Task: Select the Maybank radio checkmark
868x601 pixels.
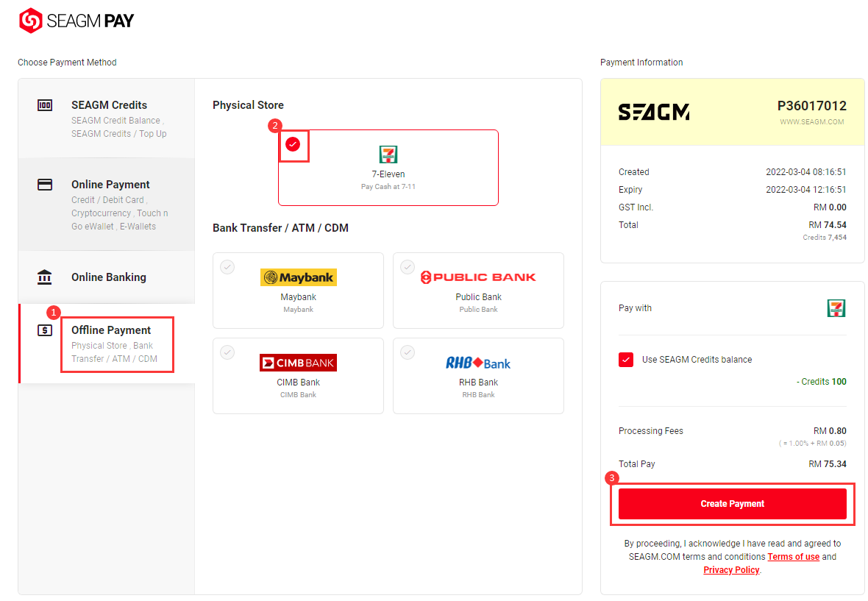Action: [x=227, y=267]
